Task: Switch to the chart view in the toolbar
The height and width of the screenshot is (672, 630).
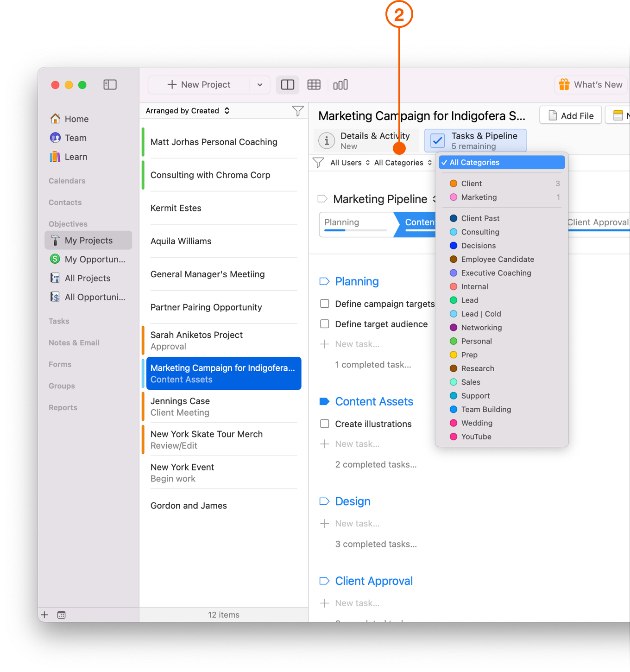Action: pos(340,84)
